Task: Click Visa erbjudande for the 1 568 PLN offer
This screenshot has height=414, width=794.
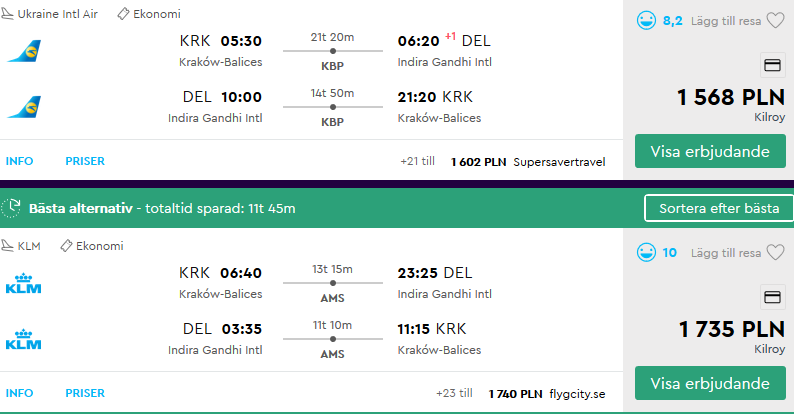Action: click(710, 151)
